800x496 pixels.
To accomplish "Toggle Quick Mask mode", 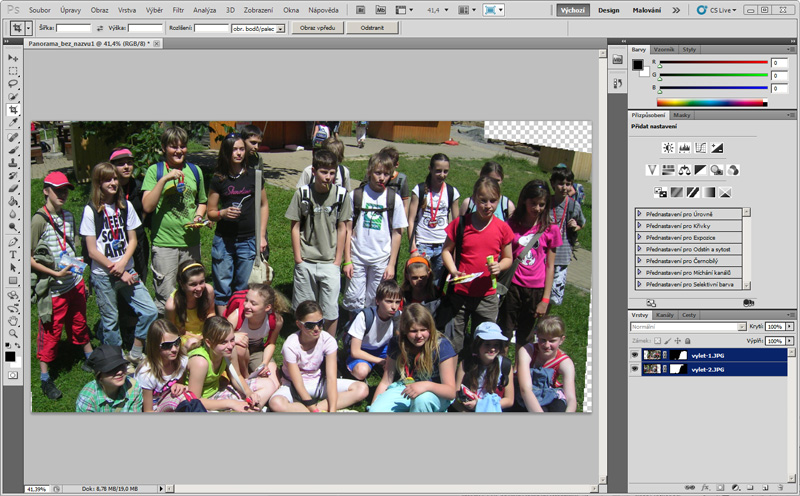I will pos(13,375).
